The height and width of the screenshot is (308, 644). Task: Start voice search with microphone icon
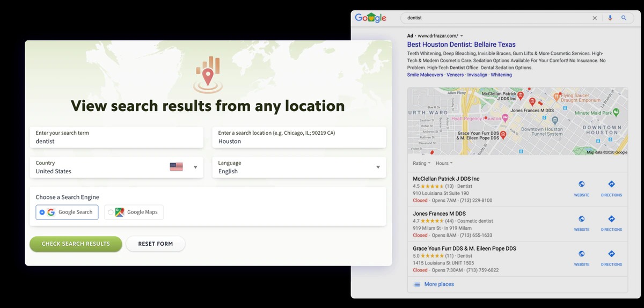click(x=610, y=18)
